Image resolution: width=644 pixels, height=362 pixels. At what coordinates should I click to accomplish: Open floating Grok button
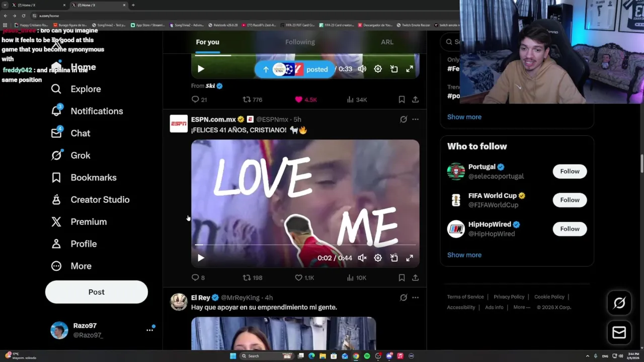coord(619,303)
